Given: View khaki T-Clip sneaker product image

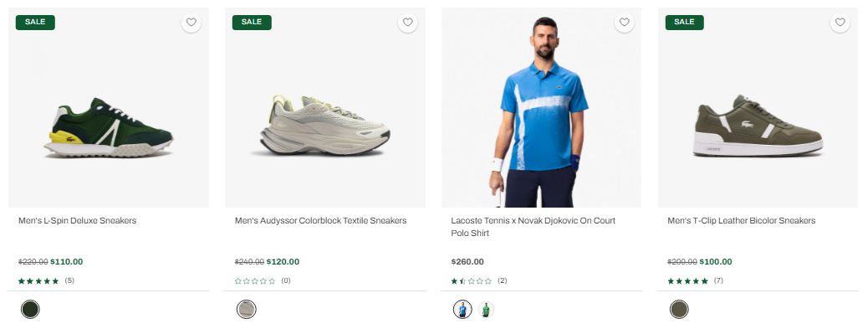Looking at the screenshot, I should click(x=758, y=107).
